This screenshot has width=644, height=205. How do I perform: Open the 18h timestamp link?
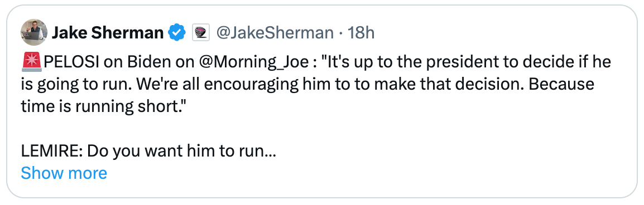(361, 33)
